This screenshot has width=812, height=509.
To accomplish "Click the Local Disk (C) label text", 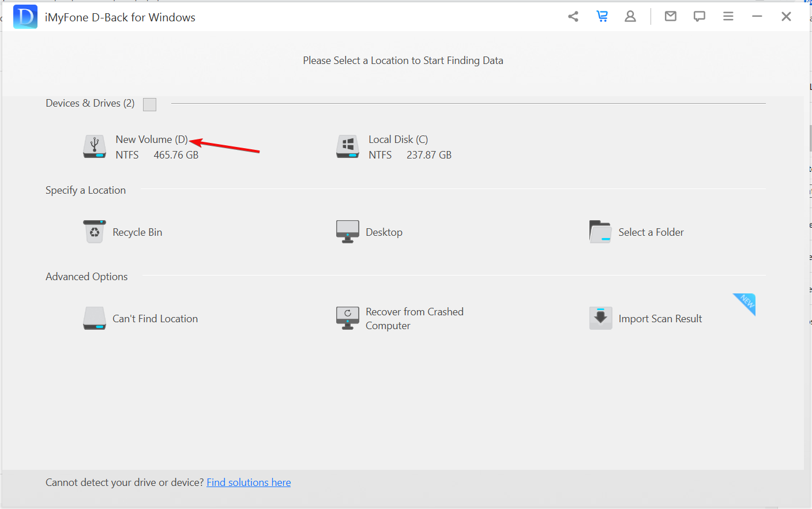I will point(398,139).
